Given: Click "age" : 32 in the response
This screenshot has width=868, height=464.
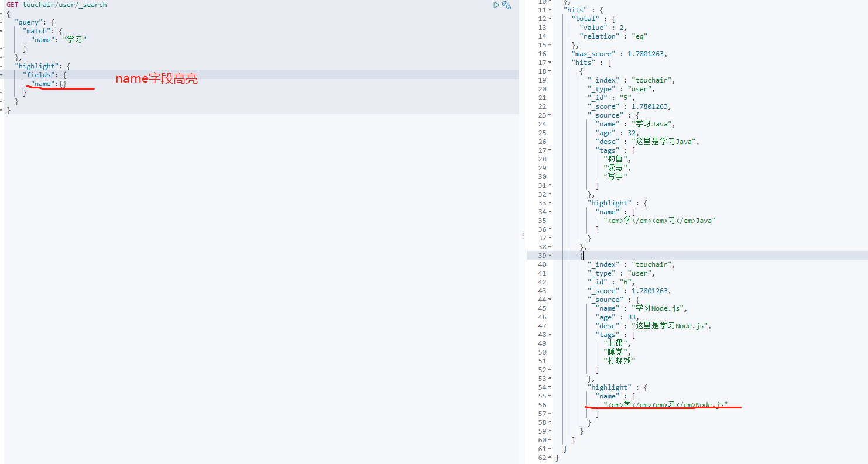Looking at the screenshot, I should (x=617, y=133).
